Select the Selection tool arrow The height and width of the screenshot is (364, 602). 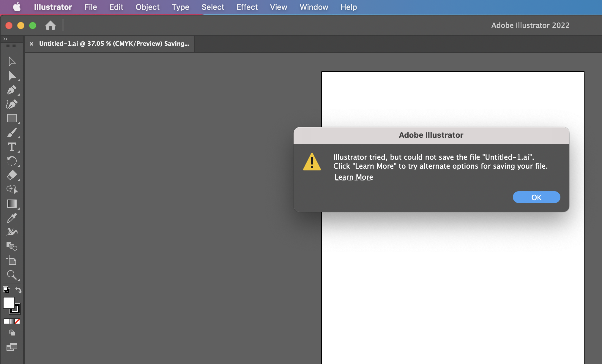click(x=12, y=61)
